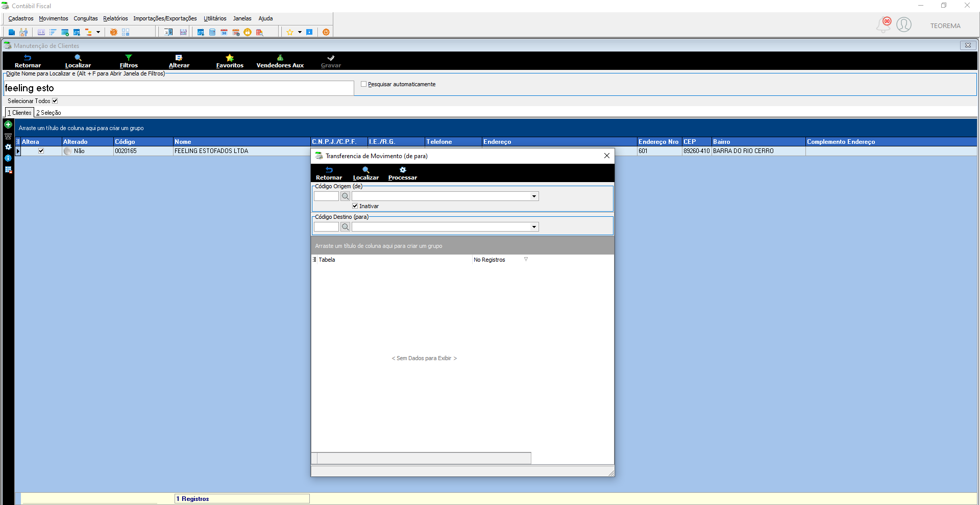
Task: Click the TEOREMA user name label
Action: tap(945, 26)
